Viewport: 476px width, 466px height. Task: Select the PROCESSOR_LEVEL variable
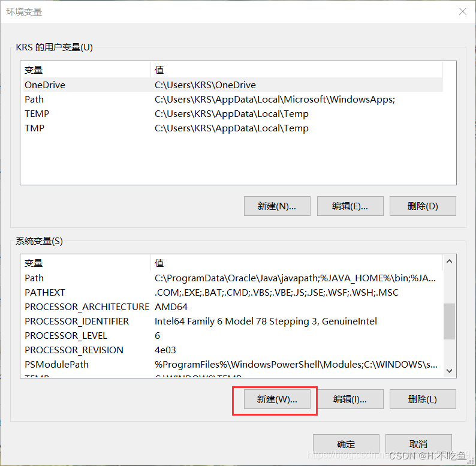click(233, 335)
